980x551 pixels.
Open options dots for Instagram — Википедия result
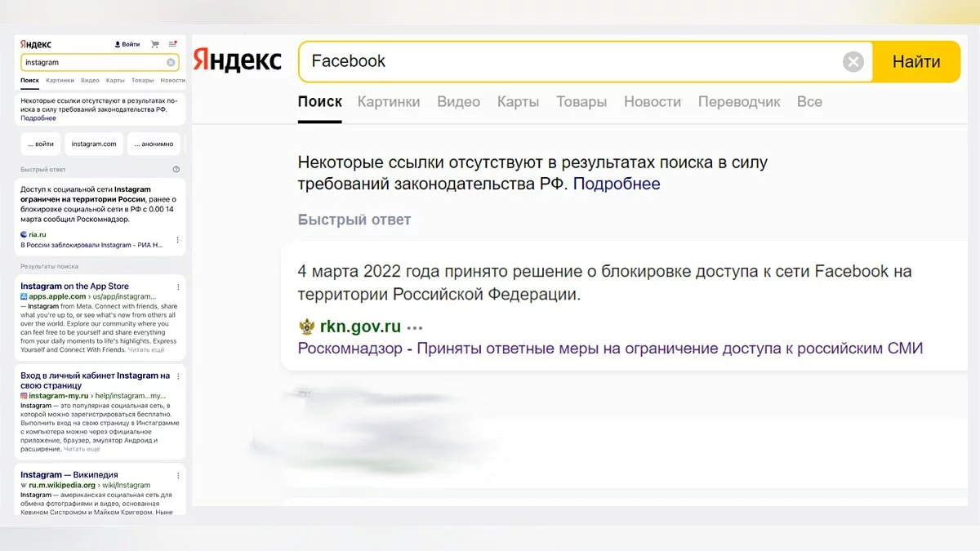pos(178,475)
